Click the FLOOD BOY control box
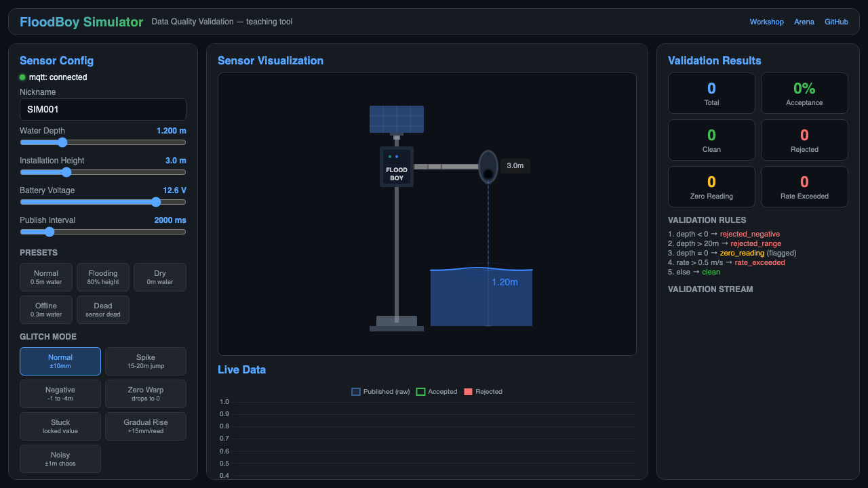This screenshot has width=868, height=488. (397, 167)
